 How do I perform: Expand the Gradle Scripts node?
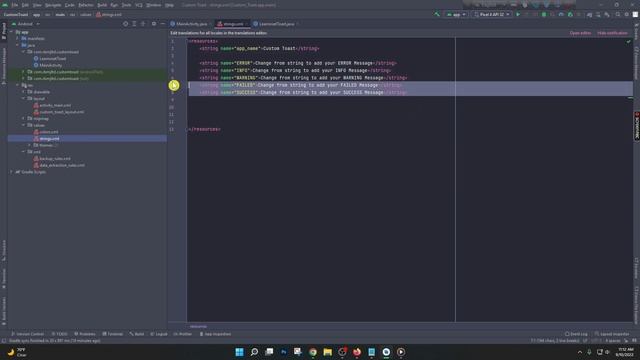(11, 172)
